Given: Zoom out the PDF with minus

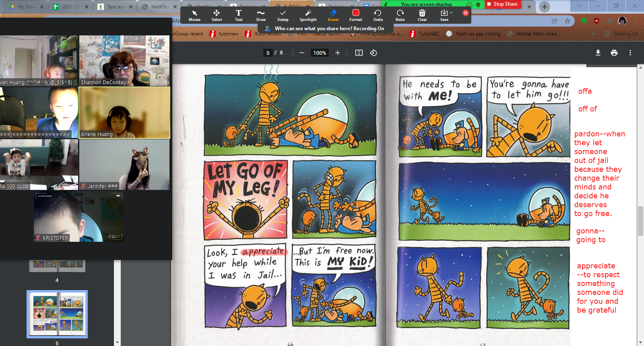Looking at the screenshot, I should 301,53.
